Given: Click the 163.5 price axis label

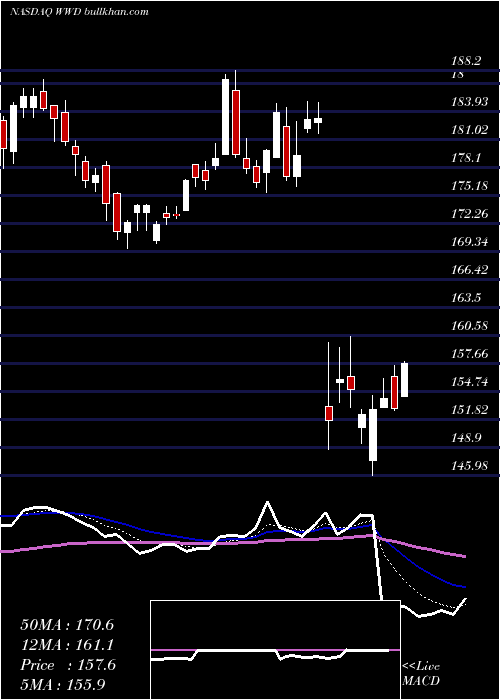Looking at the screenshot, I should point(467,298).
